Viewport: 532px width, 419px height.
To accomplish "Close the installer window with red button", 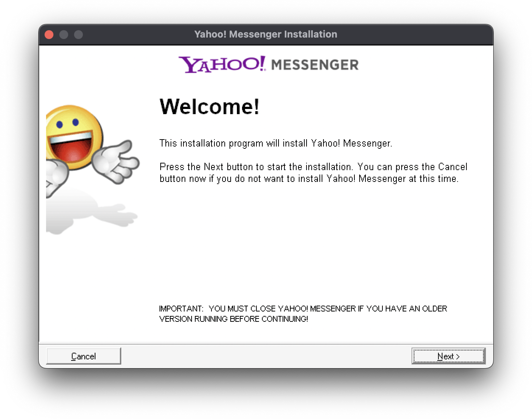I will click(x=49, y=35).
